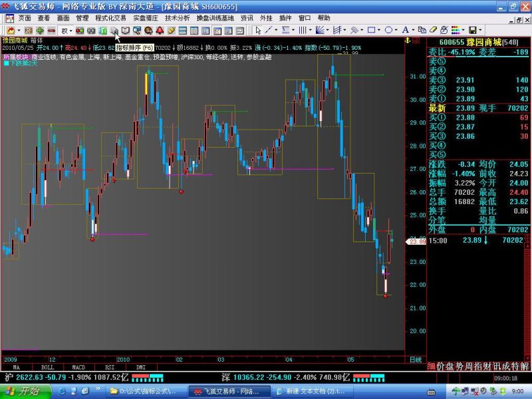Select the text annotation A tool
Image resolution: width=532 pixels, height=399 pixels.
tap(406, 31)
